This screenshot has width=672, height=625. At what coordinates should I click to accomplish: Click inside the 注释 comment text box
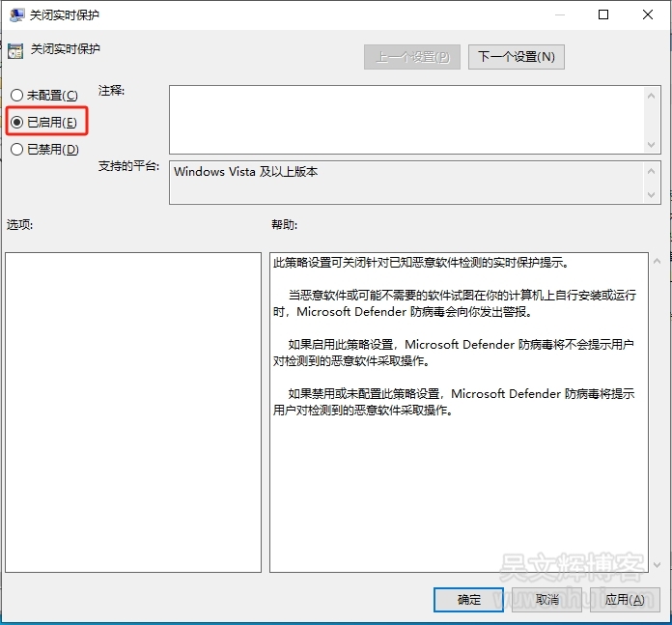[406, 119]
